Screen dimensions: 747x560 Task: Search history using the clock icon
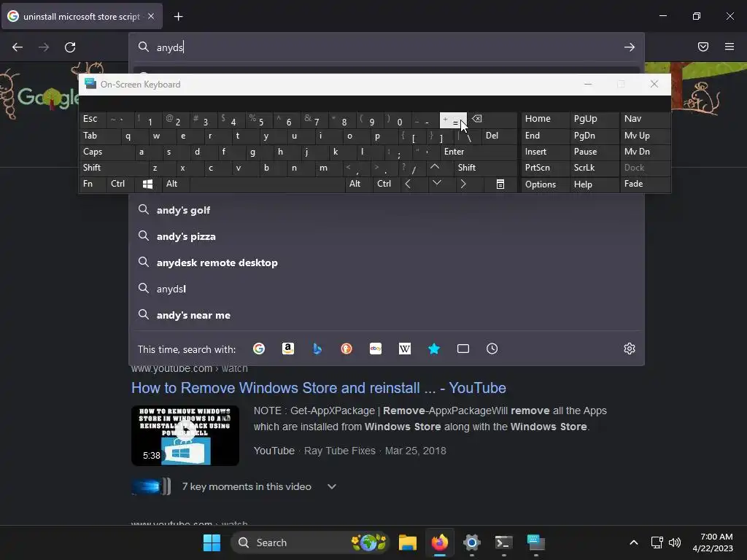click(492, 349)
